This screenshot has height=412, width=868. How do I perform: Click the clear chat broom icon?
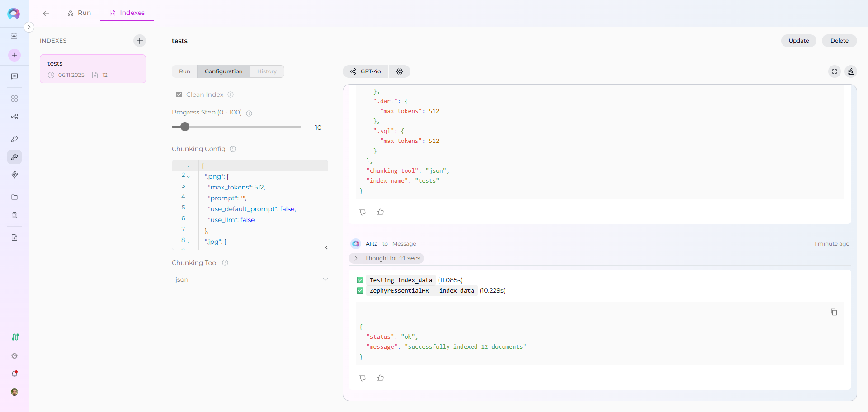point(851,71)
